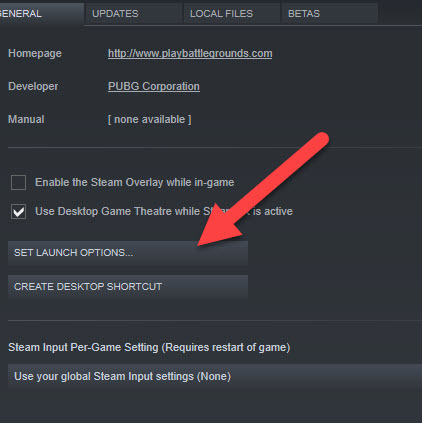Viewport: 422px width, 423px height.
Task: Expand the global Steam Input settings dropdown
Action: [x=215, y=376]
